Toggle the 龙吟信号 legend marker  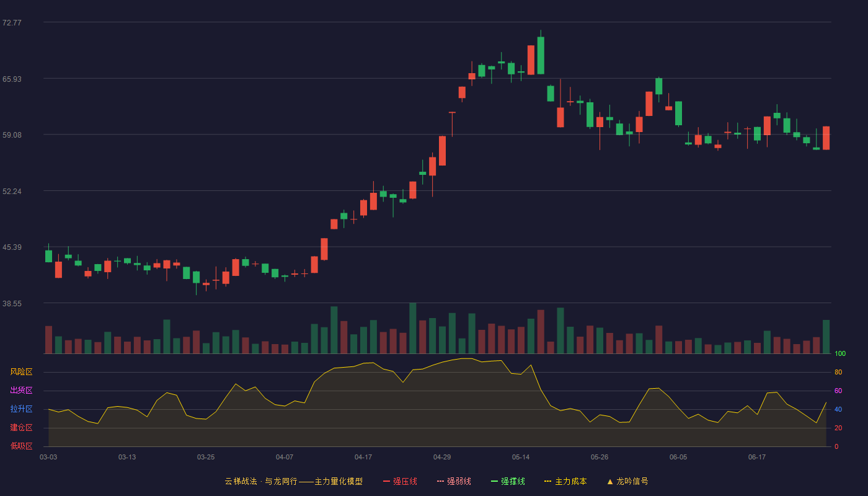[627, 481]
